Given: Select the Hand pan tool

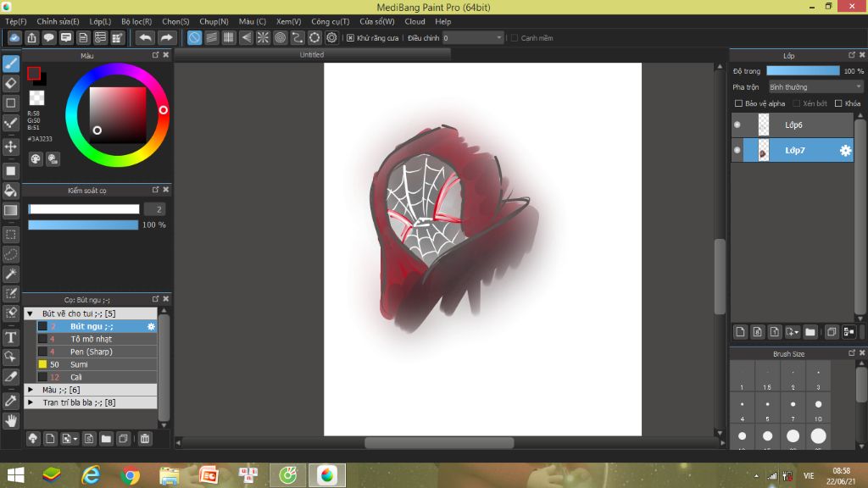Looking at the screenshot, I should pos(10,420).
